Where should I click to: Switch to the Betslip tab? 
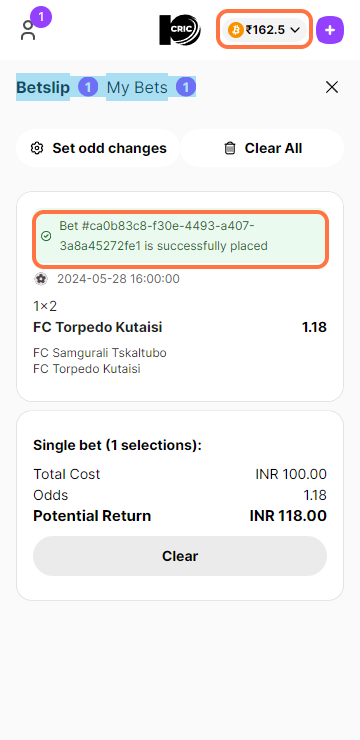(43, 87)
